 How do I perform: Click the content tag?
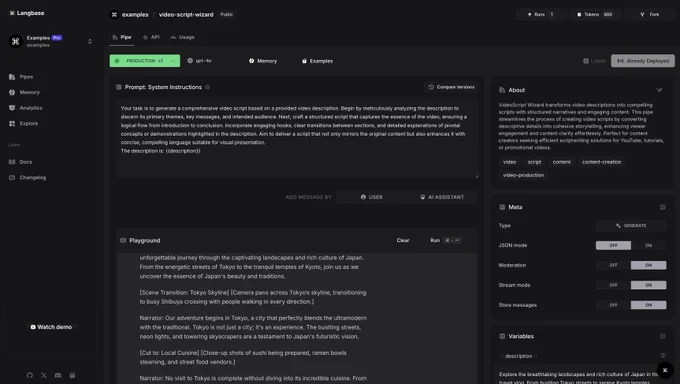[x=562, y=162]
